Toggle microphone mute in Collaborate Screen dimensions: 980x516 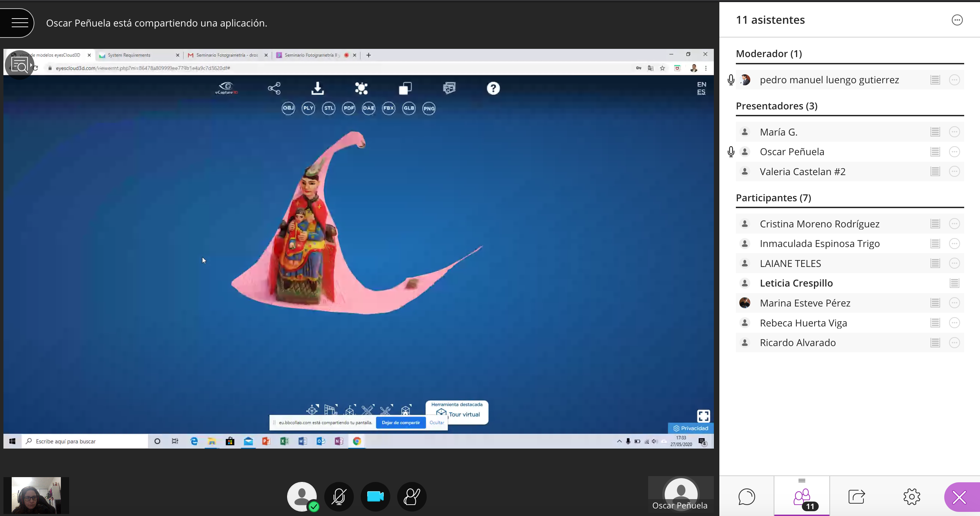click(x=339, y=497)
